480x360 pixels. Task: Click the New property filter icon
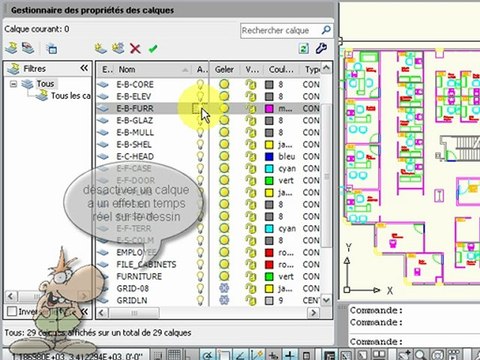pyautogui.click(x=12, y=49)
